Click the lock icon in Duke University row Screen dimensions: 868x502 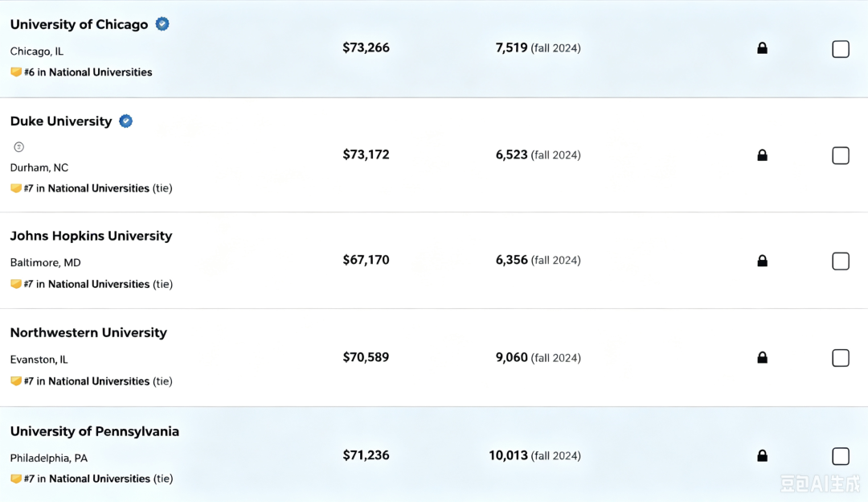pos(762,154)
